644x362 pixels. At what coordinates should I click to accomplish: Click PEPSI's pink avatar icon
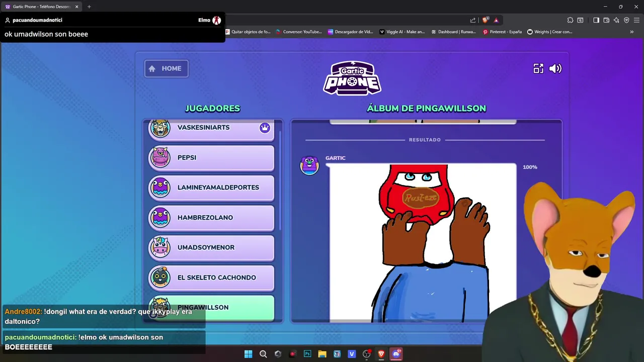pyautogui.click(x=160, y=157)
